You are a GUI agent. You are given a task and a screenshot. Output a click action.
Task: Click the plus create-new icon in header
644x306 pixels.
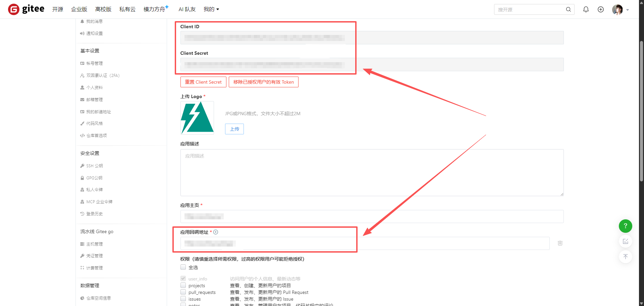(600, 9)
